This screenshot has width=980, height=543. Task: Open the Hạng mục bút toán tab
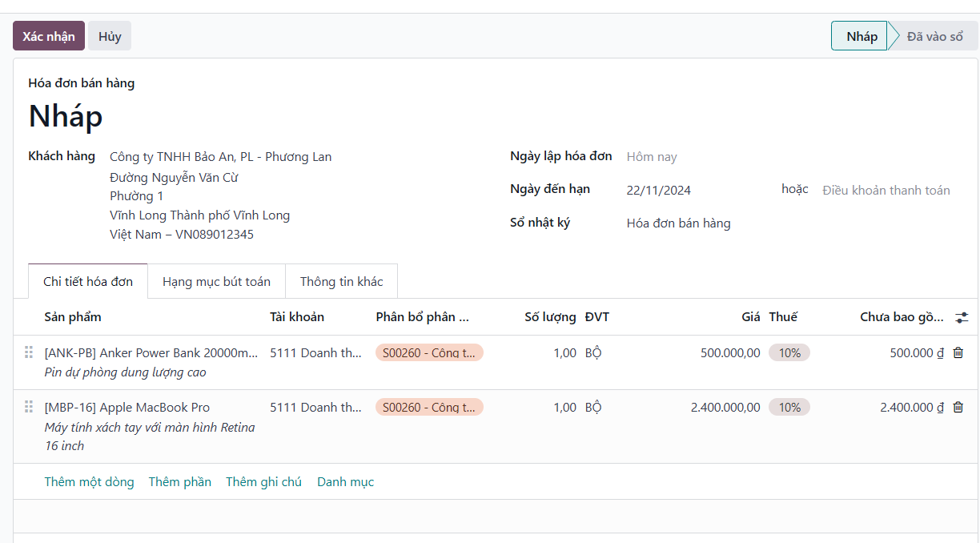click(216, 281)
